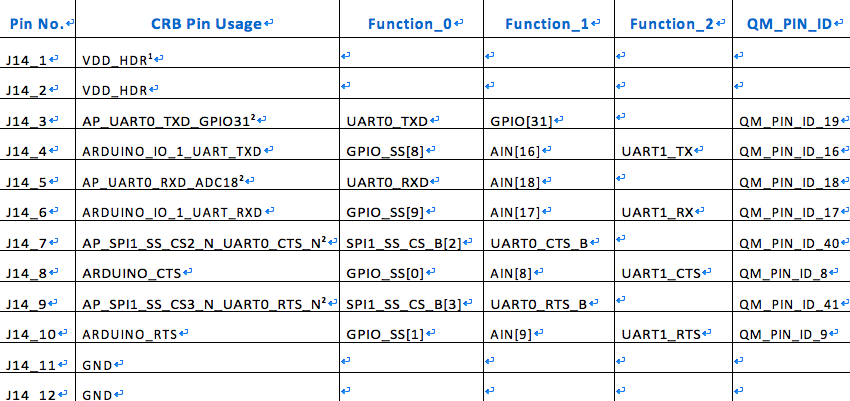850x401 pixels.
Task: Select the SPI1_SS_CS_B[3] cell
Action: click(411, 296)
